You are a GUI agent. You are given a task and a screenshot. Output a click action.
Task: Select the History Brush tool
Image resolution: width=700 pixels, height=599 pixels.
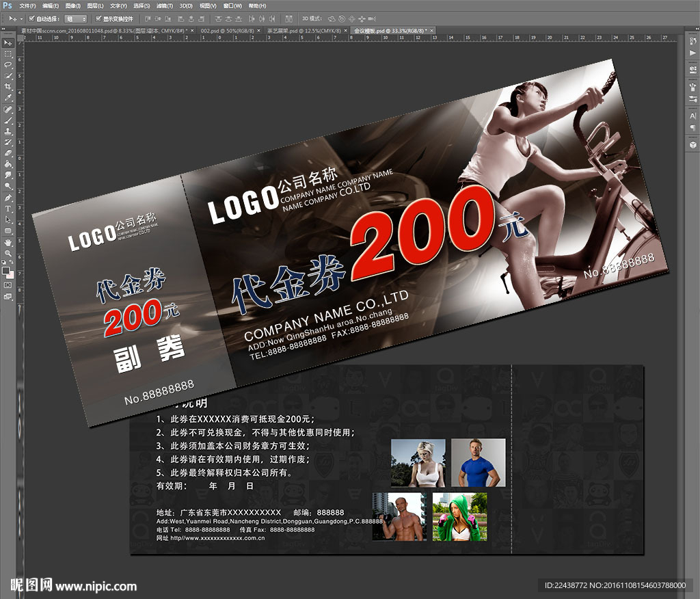click(8, 142)
